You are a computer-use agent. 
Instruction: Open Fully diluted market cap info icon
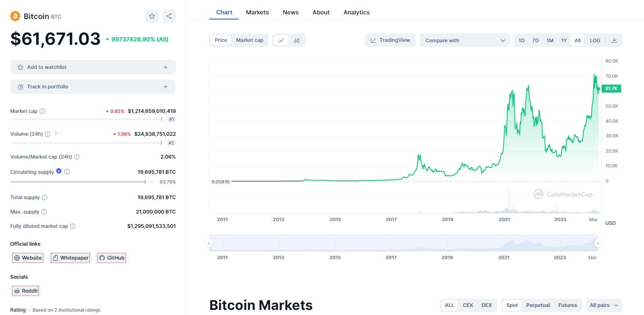click(73, 226)
